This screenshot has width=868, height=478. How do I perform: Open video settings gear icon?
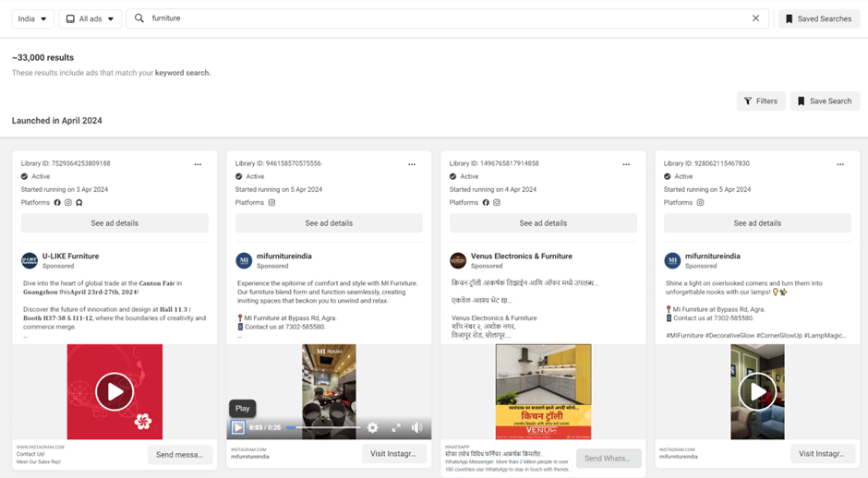coord(372,427)
